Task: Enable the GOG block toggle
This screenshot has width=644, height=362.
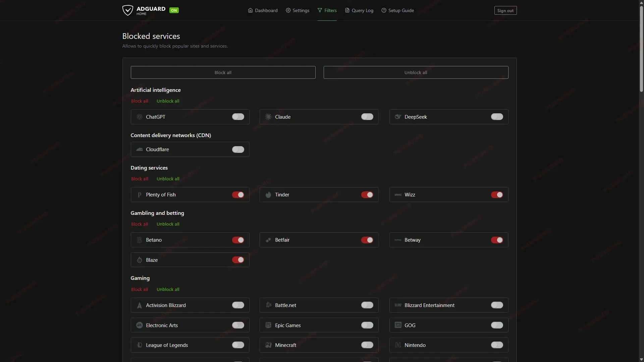Action: (497, 325)
